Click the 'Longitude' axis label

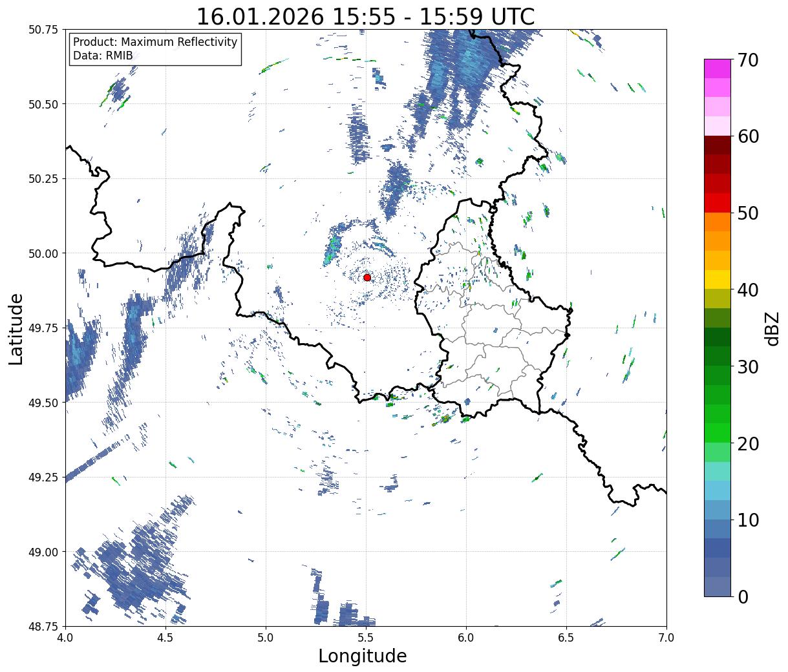363,656
